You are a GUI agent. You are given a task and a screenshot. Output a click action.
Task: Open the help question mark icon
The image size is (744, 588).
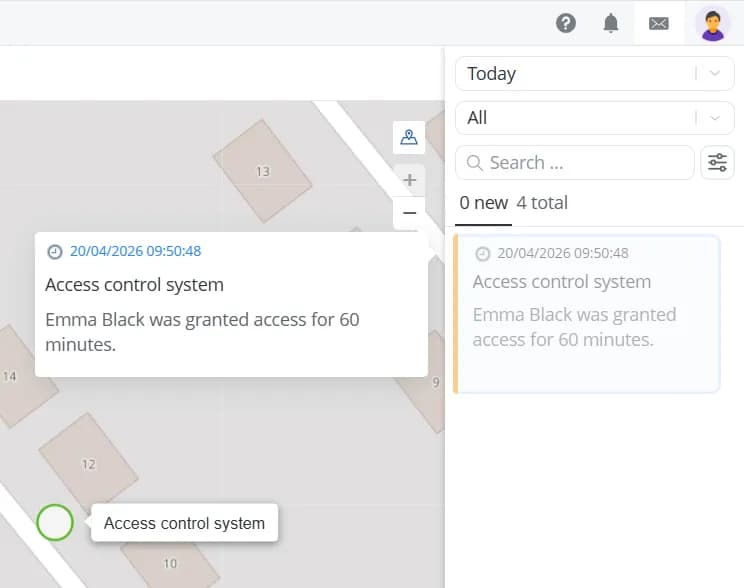[x=566, y=23]
